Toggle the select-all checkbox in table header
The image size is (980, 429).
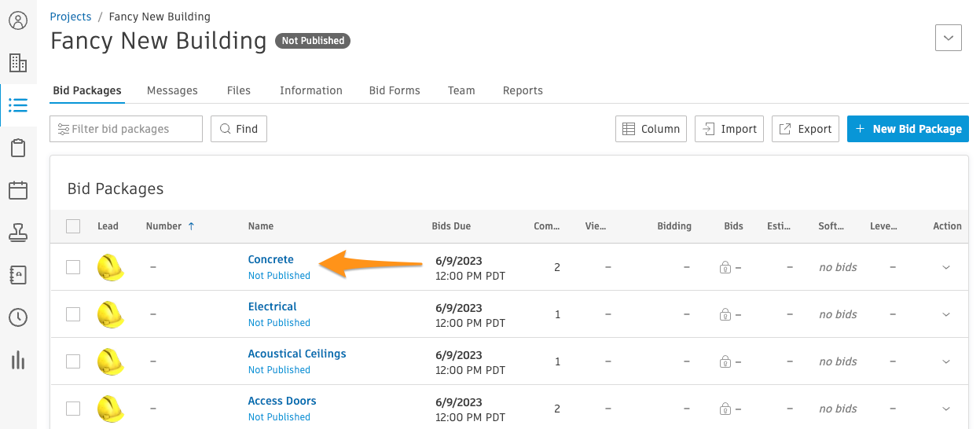(x=73, y=226)
